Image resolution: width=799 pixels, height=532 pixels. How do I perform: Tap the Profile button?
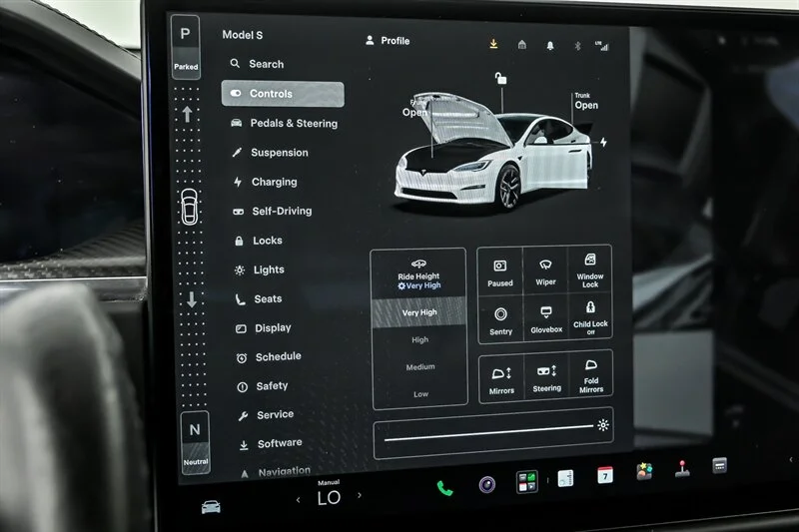(x=388, y=41)
